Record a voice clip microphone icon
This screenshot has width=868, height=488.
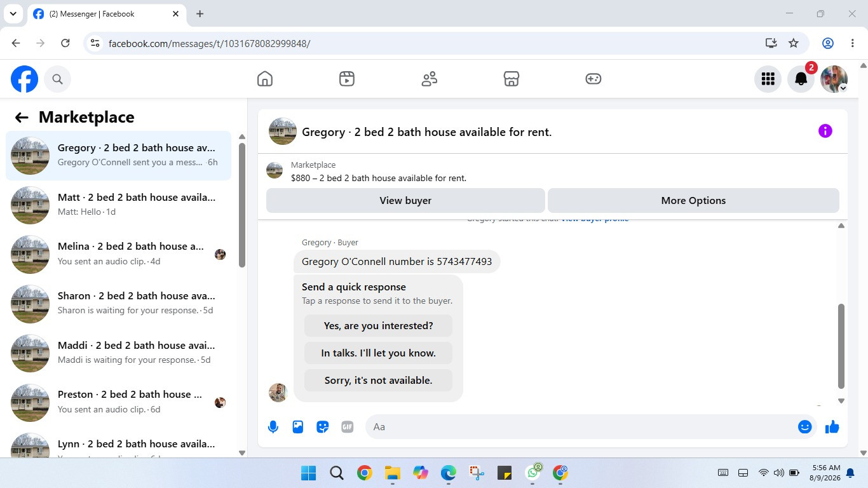pyautogui.click(x=273, y=427)
